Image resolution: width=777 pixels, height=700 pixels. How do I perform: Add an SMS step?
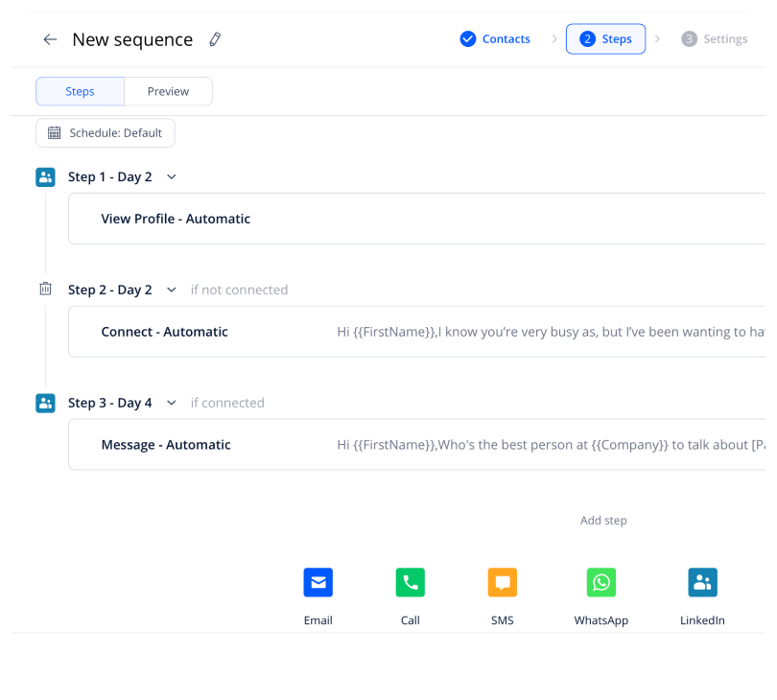(x=502, y=583)
